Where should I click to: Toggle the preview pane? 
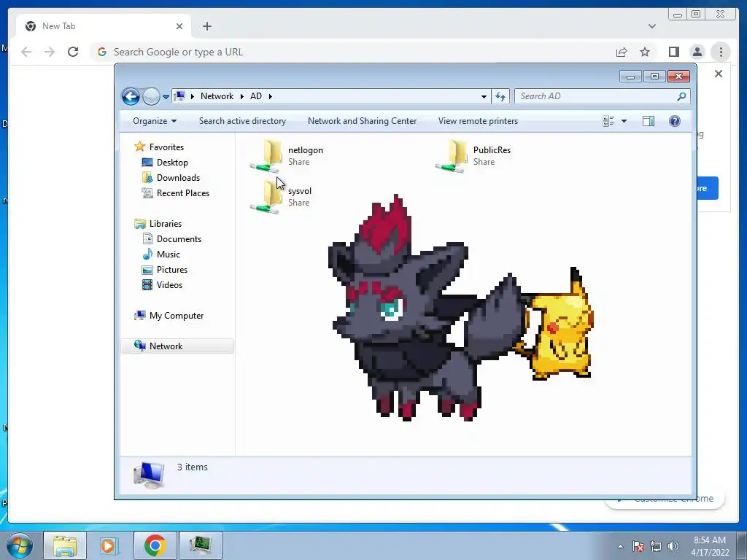649,121
